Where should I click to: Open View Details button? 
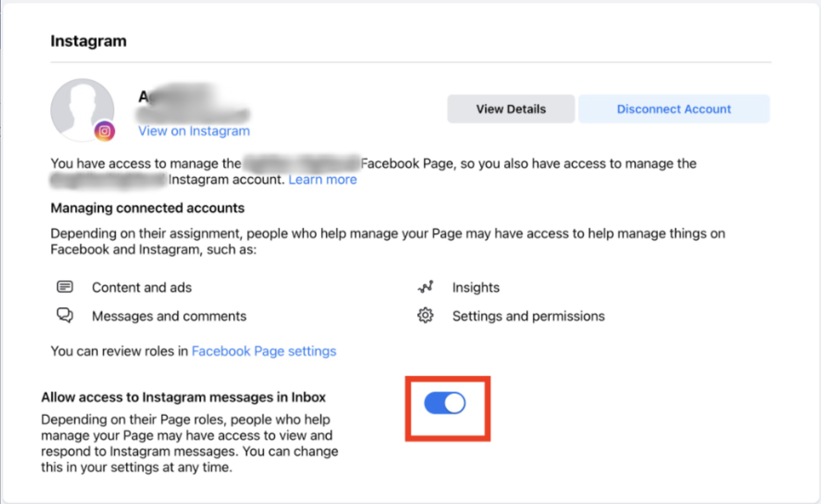pos(511,109)
